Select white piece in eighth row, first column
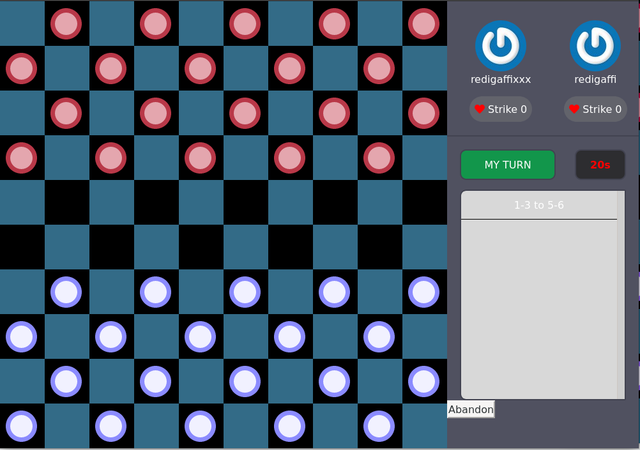 [21, 337]
